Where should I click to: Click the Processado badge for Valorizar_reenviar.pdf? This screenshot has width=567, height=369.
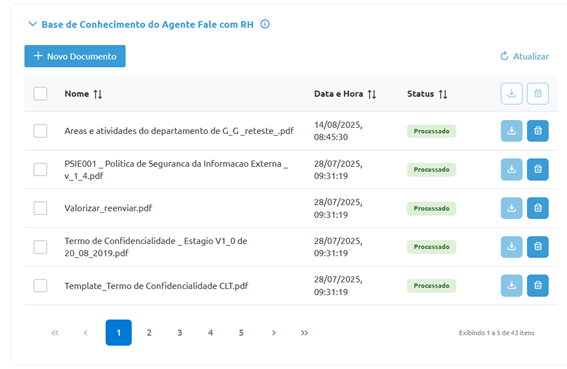[431, 208]
